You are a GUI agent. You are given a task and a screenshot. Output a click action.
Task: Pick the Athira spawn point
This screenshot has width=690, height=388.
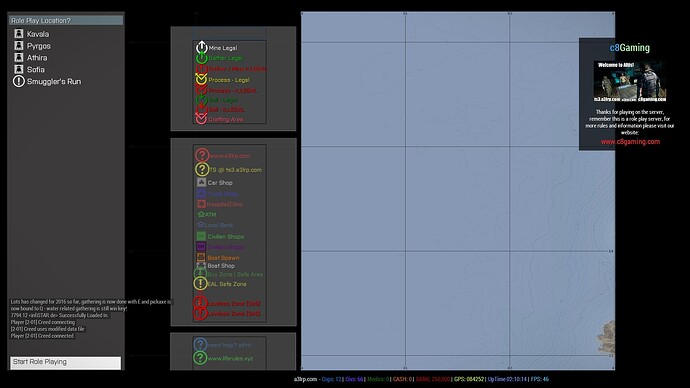pyautogui.click(x=66, y=58)
